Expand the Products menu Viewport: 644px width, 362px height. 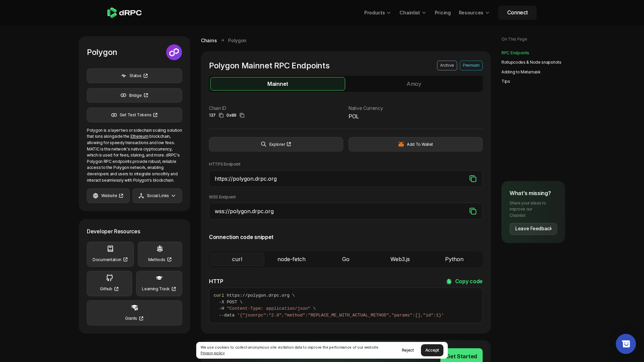(378, 13)
